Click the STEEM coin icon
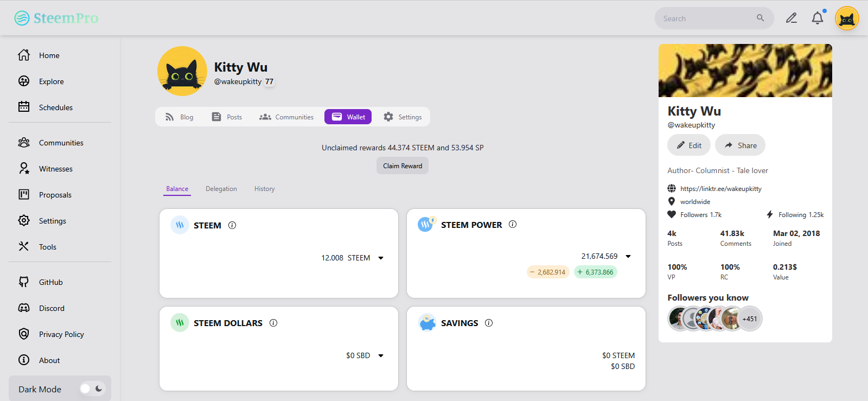Viewport: 868px width, 401px height. tap(180, 225)
